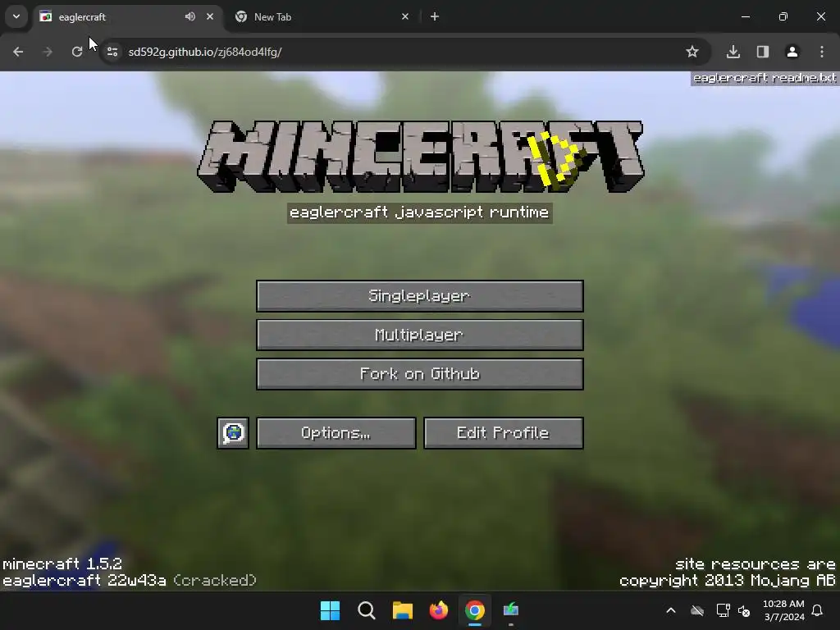Click Chrome icon in taskbar

475,610
